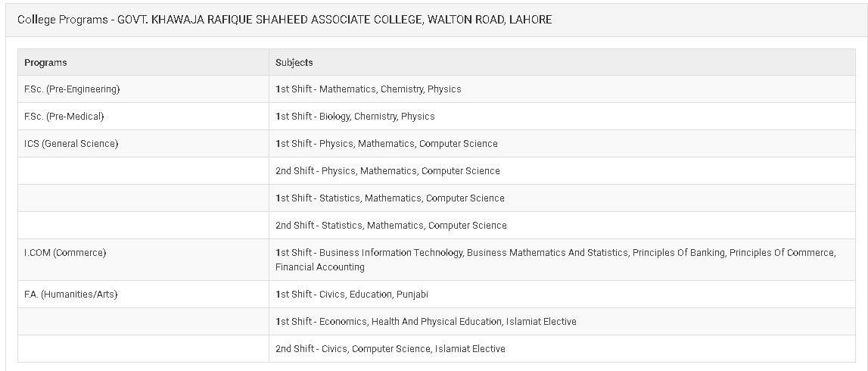This screenshot has width=868, height=371.
Task: Click 2nd Shift Statistics, Mathematics, Computer Science
Action: pos(562,226)
